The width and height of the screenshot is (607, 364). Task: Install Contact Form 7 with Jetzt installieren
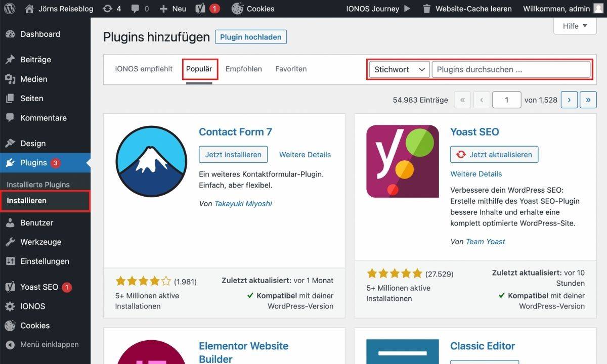pyautogui.click(x=233, y=155)
